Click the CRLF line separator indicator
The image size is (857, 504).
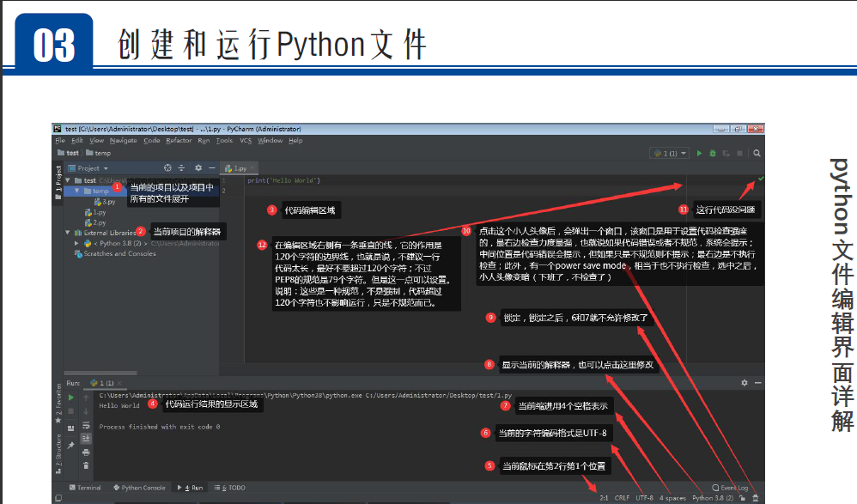click(622, 498)
